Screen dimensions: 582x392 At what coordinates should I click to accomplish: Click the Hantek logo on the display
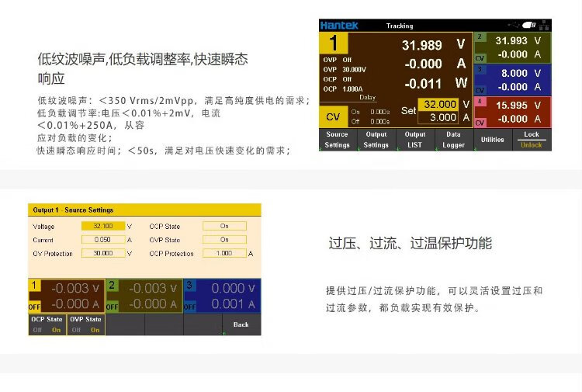pos(339,26)
